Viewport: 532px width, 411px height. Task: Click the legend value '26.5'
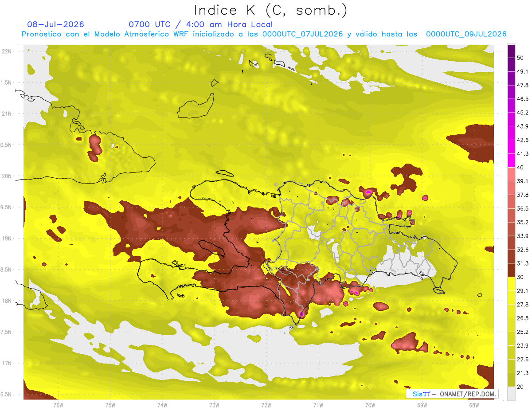[523, 318]
